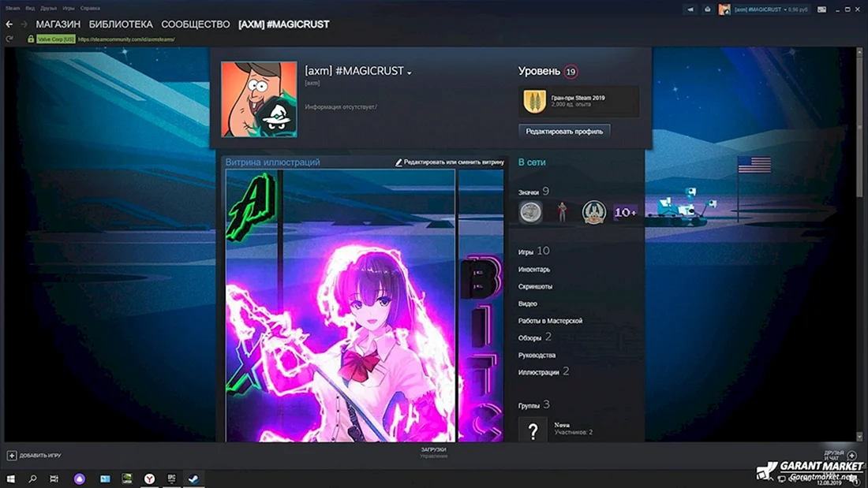Image resolution: width=868 pixels, height=488 pixels.
Task: Open the anime illustration showcase thumbnail
Action: (340, 305)
